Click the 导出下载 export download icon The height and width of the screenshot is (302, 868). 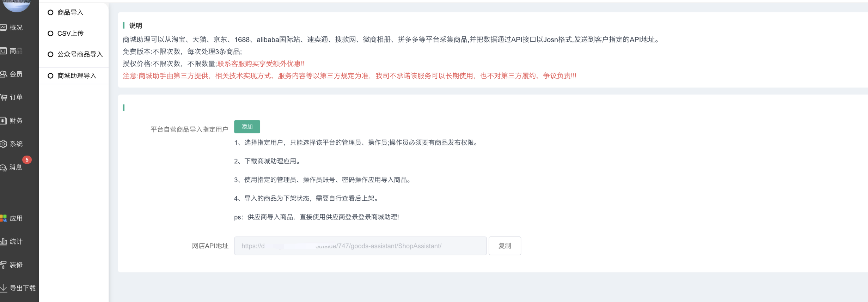(4, 288)
